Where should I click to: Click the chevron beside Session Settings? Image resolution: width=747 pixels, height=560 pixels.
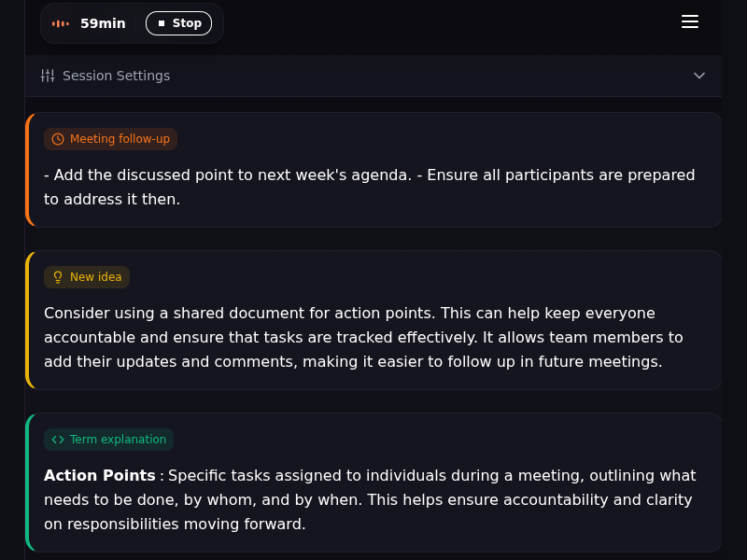click(699, 76)
